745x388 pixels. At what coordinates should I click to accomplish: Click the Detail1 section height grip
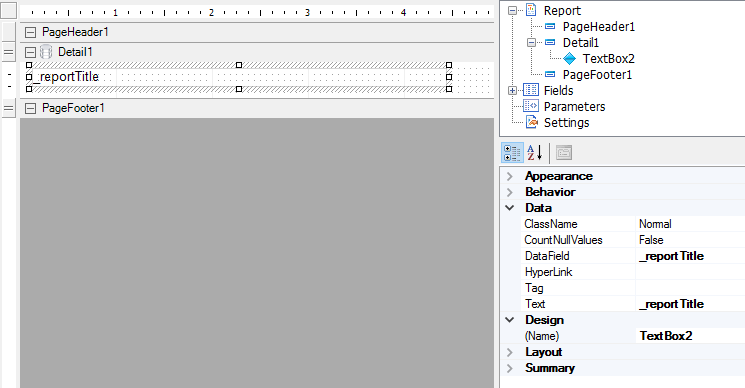coord(9,52)
